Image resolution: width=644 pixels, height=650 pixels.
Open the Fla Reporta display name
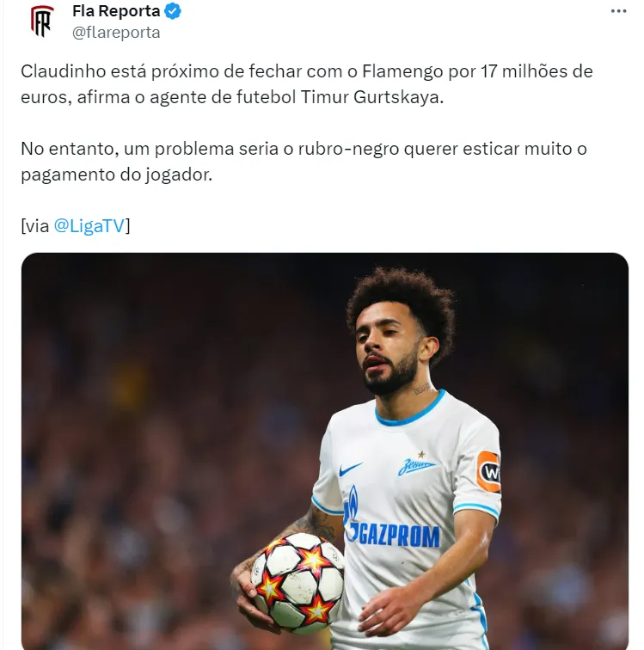pyautogui.click(x=116, y=11)
